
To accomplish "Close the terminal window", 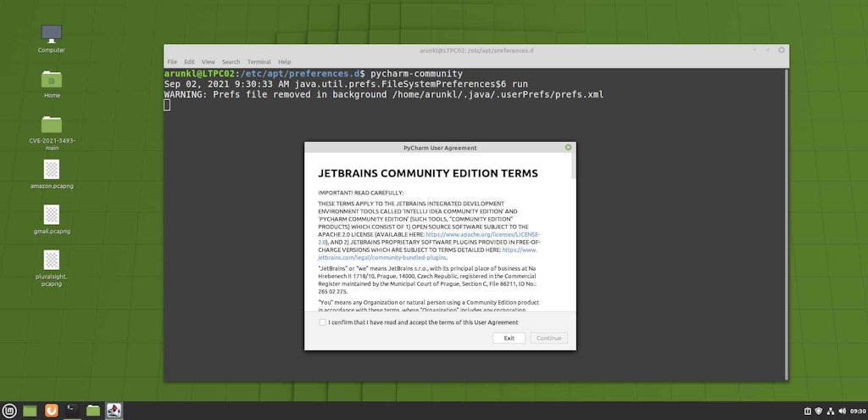I will click(x=781, y=50).
